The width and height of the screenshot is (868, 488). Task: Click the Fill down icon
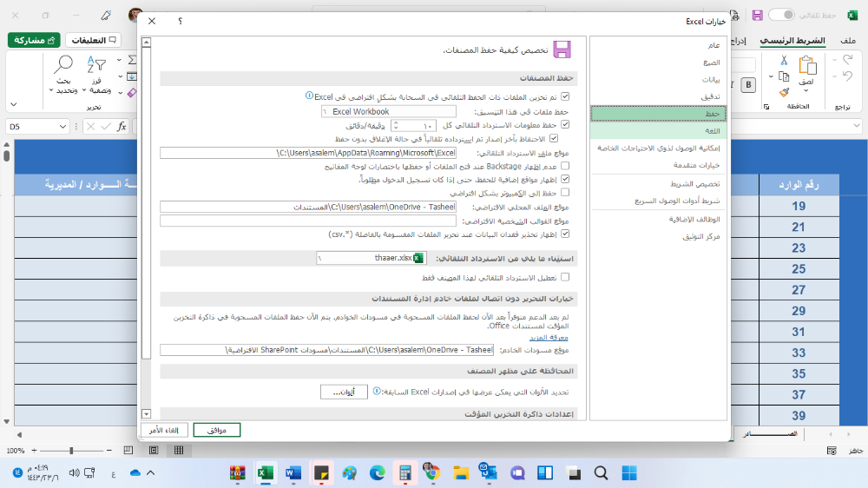click(x=132, y=76)
